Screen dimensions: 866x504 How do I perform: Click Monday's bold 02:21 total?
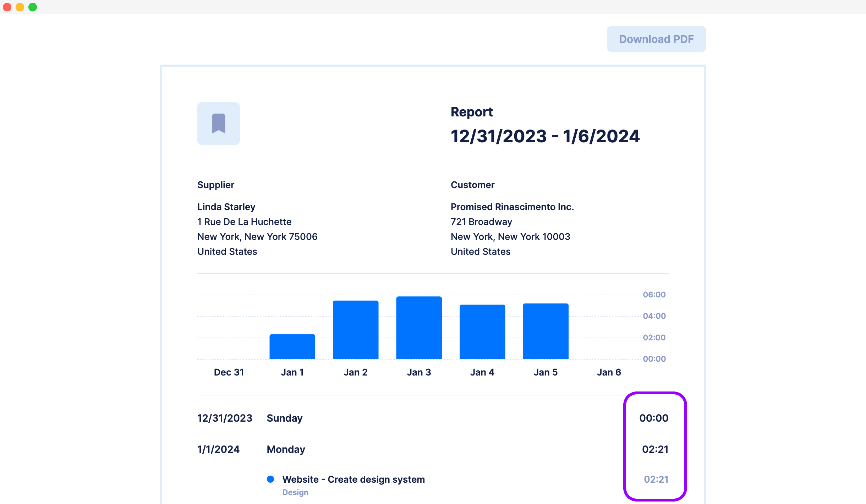tap(655, 449)
